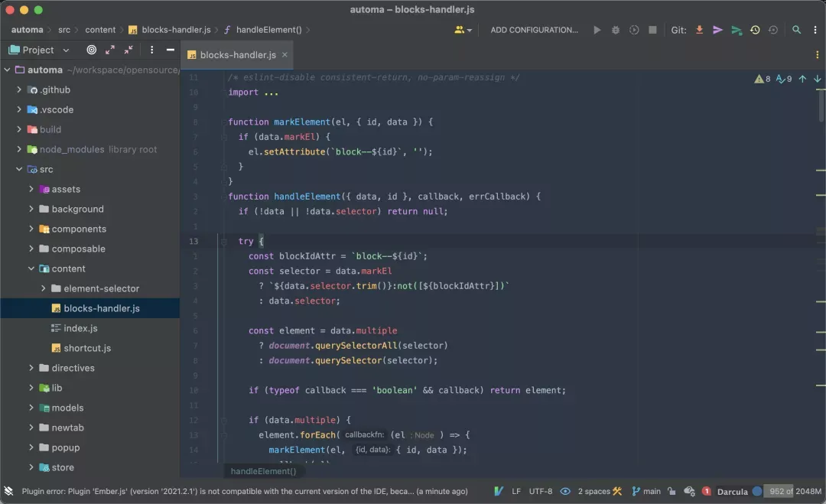
Task: Click the Search Everywhere magnifier icon
Action: tap(797, 30)
